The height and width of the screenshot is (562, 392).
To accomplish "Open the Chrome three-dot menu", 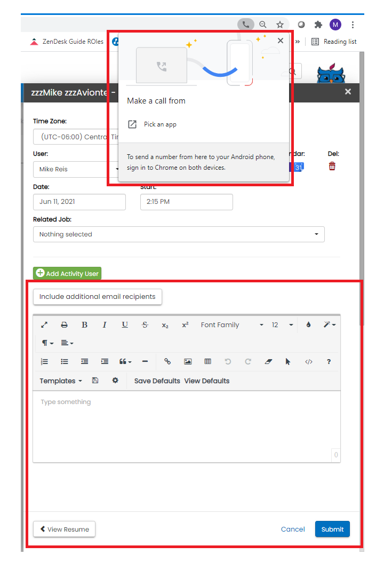I will point(353,25).
